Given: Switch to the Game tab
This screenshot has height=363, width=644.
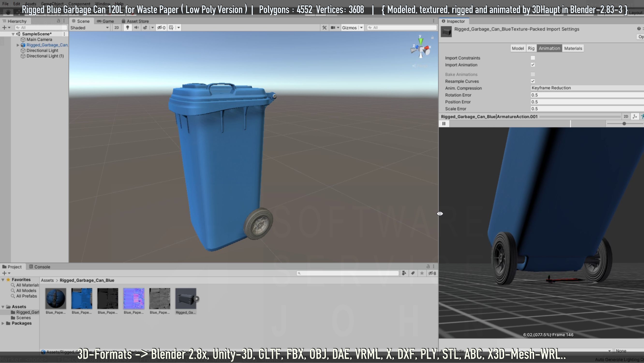Looking at the screenshot, I should point(105,21).
